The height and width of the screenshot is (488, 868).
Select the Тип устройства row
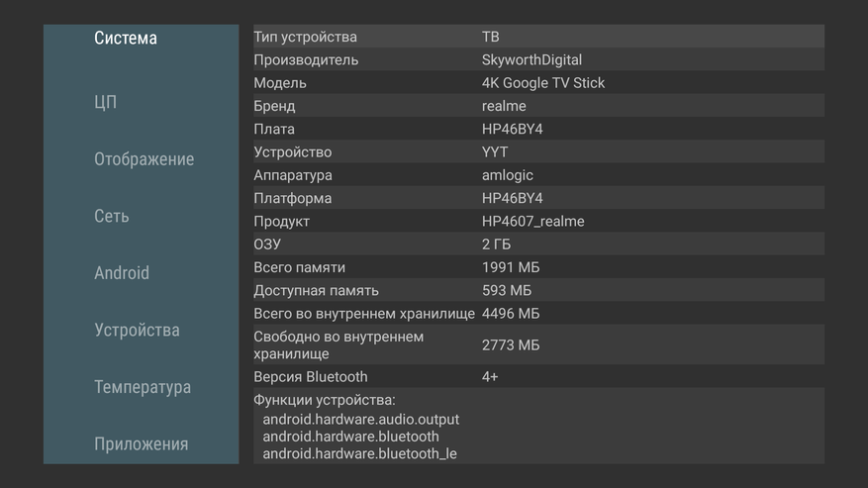[x=538, y=37]
